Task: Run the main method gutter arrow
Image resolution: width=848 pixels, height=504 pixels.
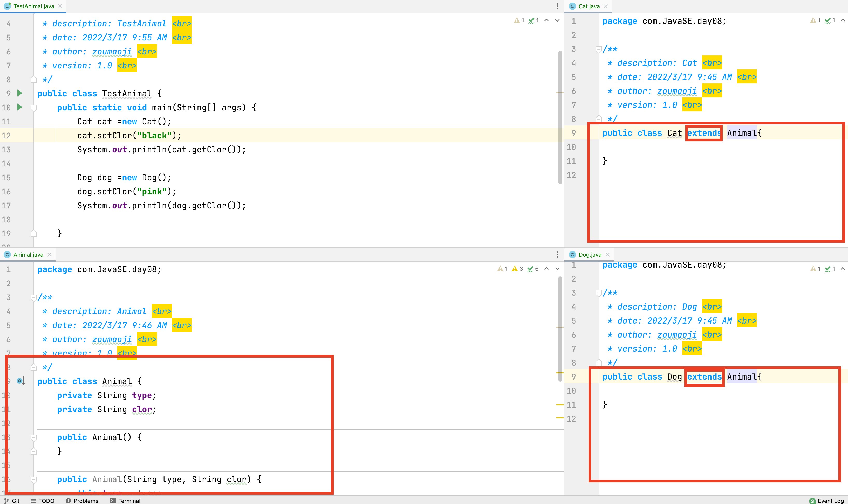Action: point(20,107)
